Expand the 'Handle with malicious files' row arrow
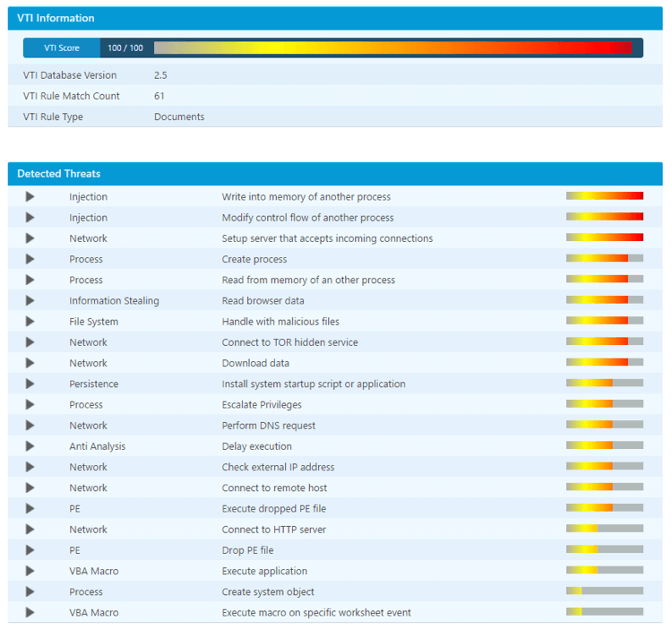This screenshot has height=630, width=672. point(30,322)
